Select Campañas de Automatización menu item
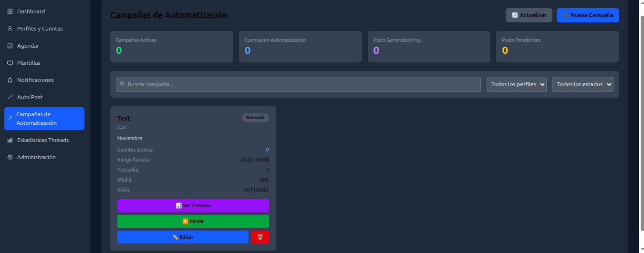644x253 pixels. pos(44,119)
